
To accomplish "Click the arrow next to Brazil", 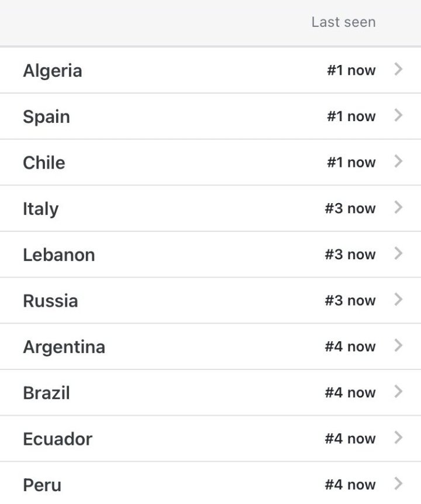I will pos(399,392).
